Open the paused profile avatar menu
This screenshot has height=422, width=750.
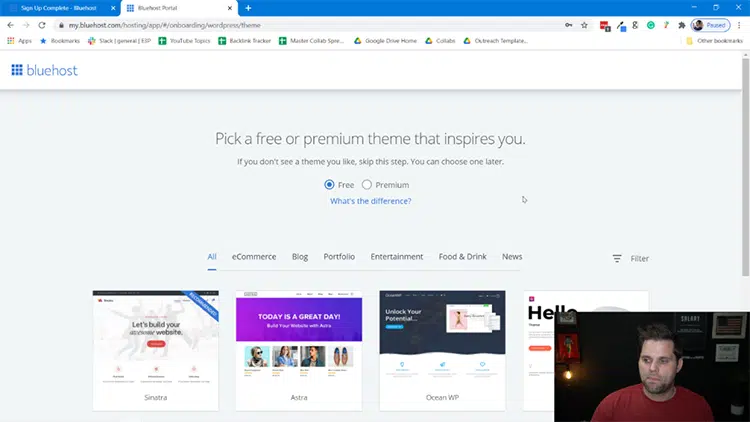click(x=710, y=25)
